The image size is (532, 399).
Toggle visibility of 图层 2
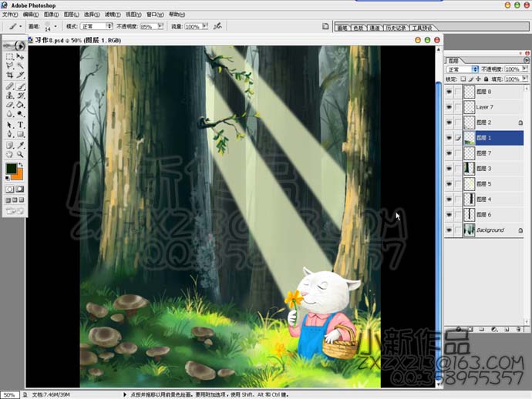pyautogui.click(x=450, y=122)
